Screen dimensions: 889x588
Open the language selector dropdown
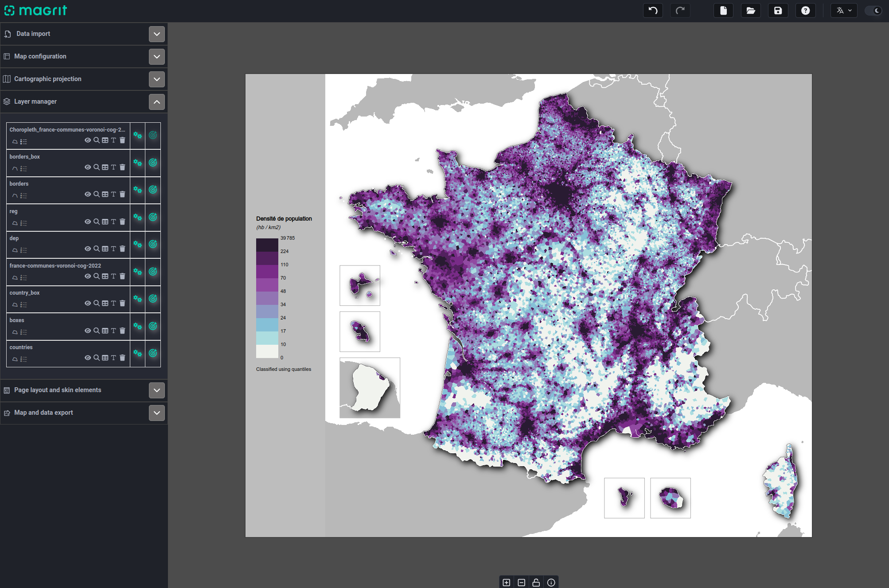point(844,11)
